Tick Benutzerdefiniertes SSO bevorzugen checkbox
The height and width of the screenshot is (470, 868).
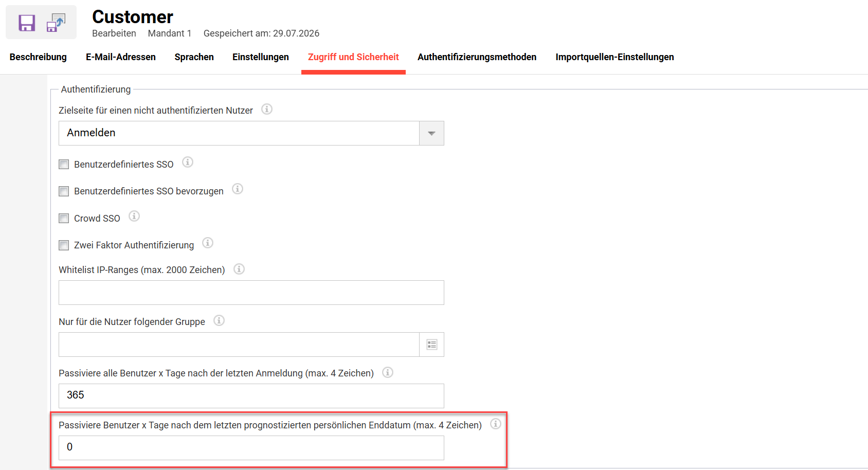point(64,191)
